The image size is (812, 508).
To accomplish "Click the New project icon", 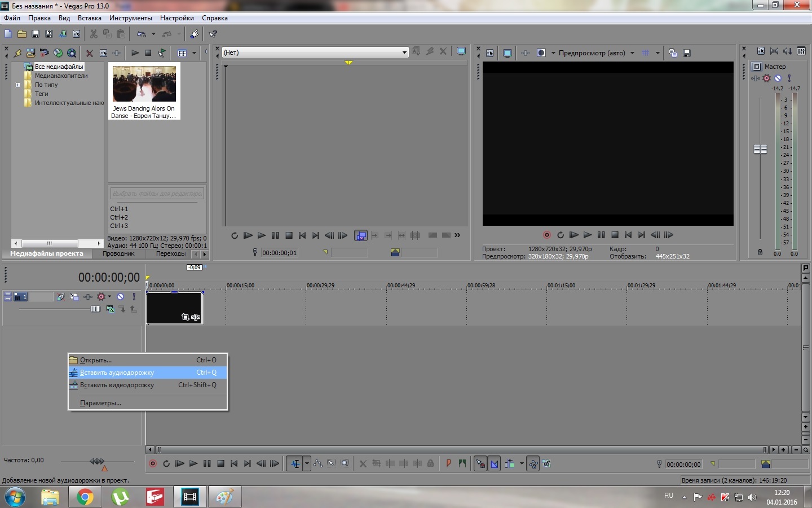I will coord(8,34).
